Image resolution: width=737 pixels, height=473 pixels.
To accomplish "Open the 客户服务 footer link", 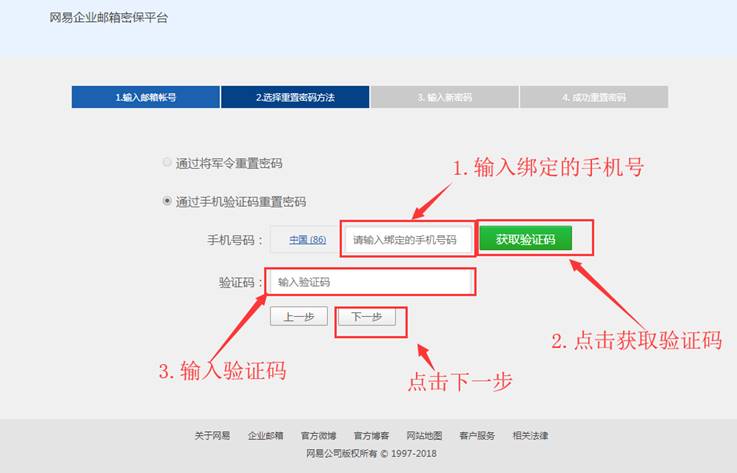I will (478, 436).
